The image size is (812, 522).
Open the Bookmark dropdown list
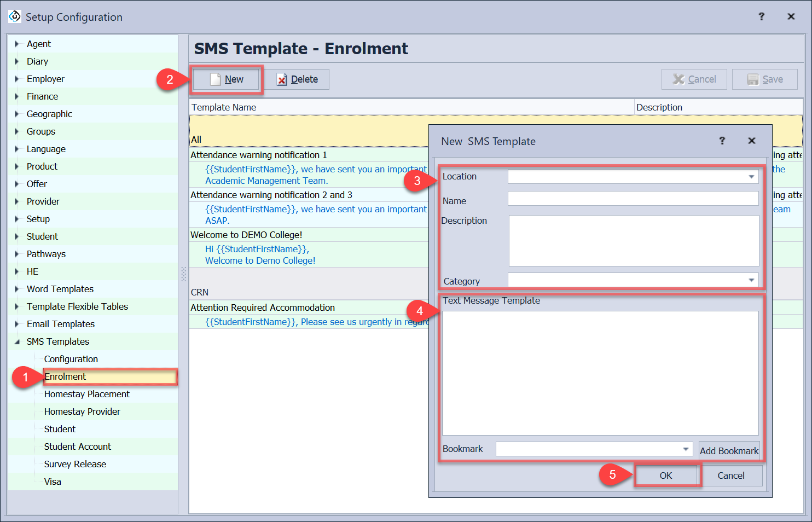pos(685,449)
